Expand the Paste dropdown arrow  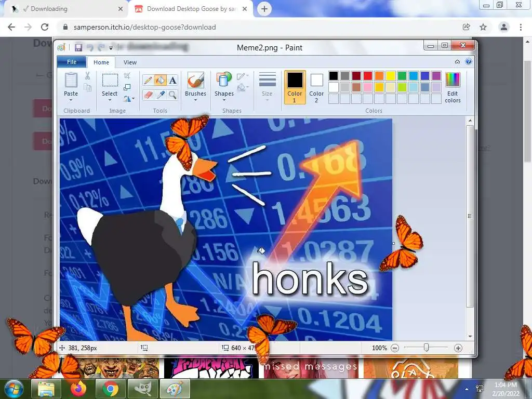point(71,100)
